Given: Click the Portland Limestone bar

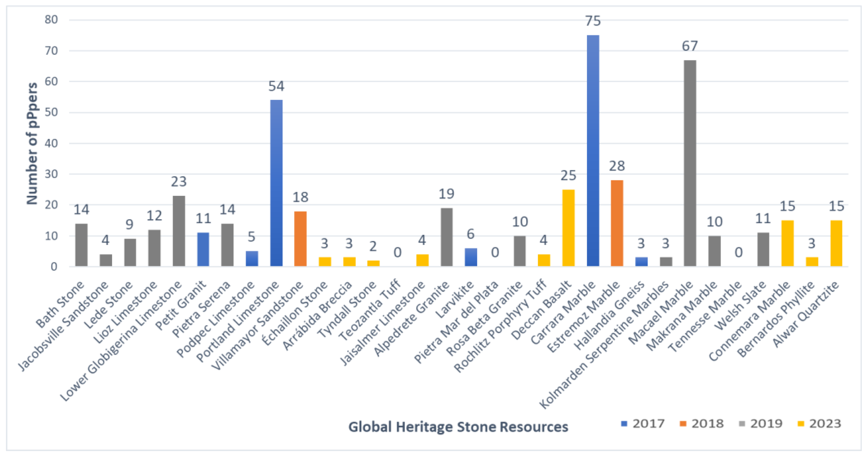Looking at the screenshot, I should click(x=276, y=184).
